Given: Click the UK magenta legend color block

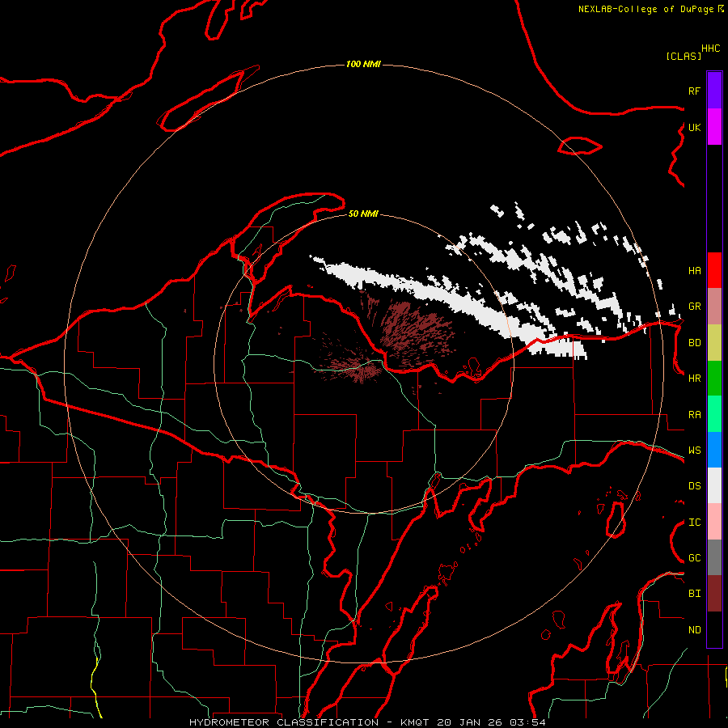Looking at the screenshot, I should (x=714, y=127).
